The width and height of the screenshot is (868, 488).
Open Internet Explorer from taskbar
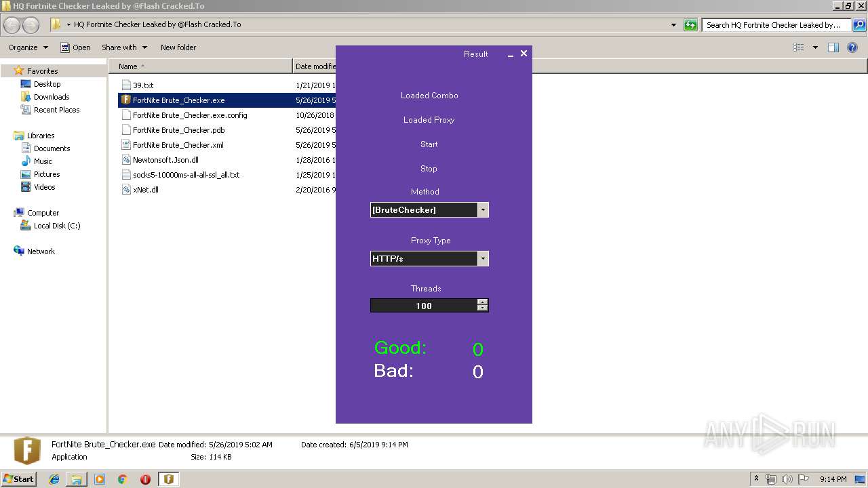pyautogui.click(x=54, y=479)
